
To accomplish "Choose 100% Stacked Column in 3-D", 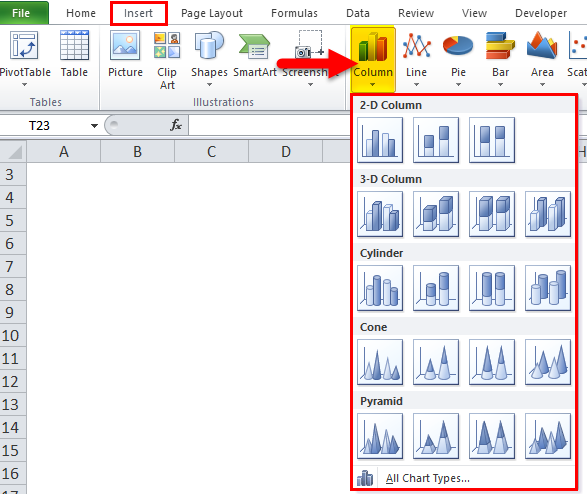I will point(492,214).
